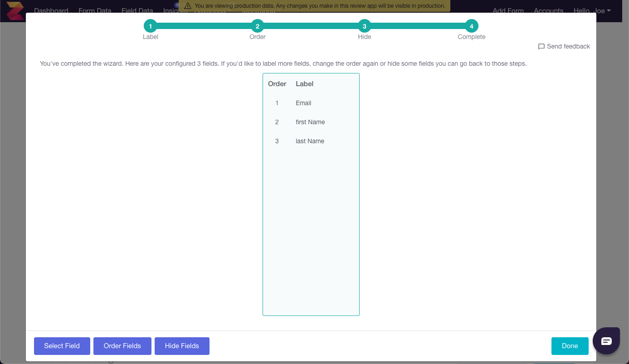Open the chat widget in the bottom-right corner
The image size is (629, 364).
click(x=606, y=340)
